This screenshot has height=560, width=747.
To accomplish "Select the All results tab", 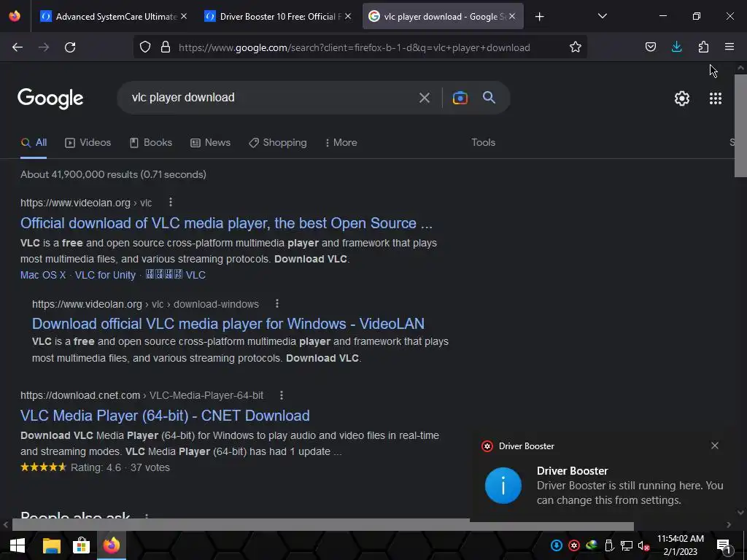I will pos(34,142).
